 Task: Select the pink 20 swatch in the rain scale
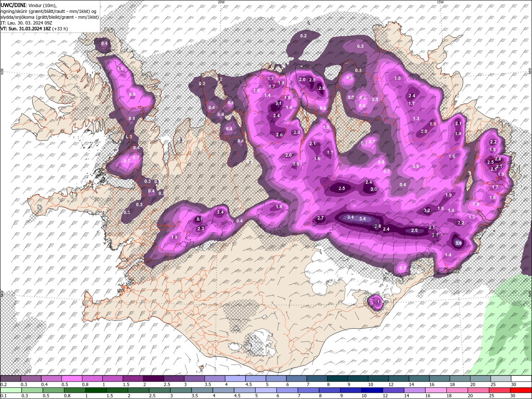[x=479, y=390]
